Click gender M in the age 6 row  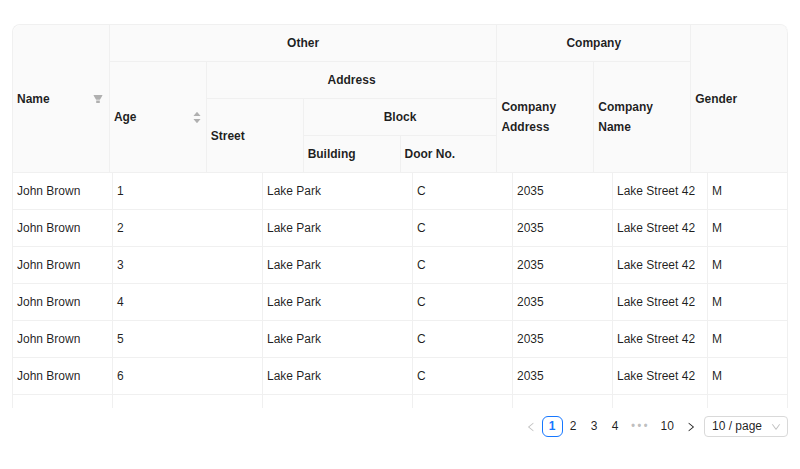pos(717,376)
